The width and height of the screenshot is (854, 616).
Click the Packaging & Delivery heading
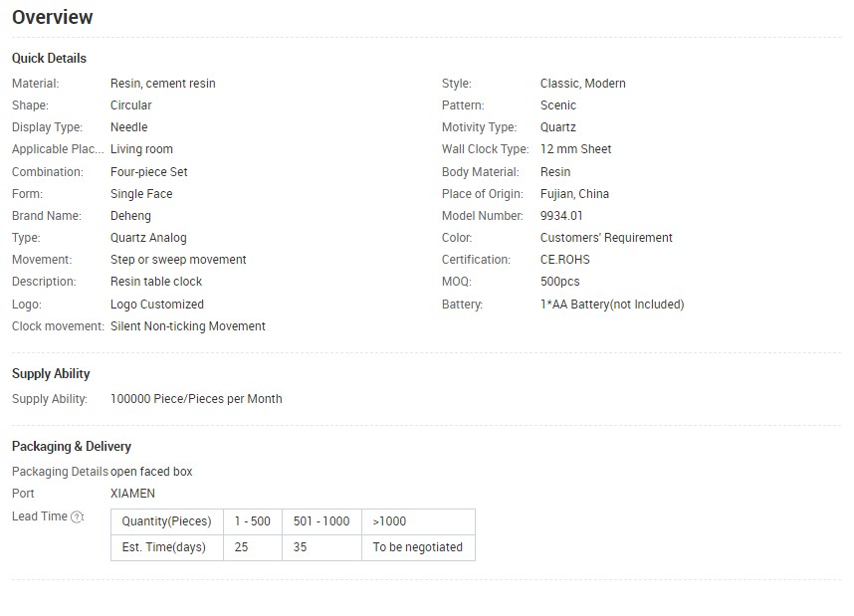72,446
